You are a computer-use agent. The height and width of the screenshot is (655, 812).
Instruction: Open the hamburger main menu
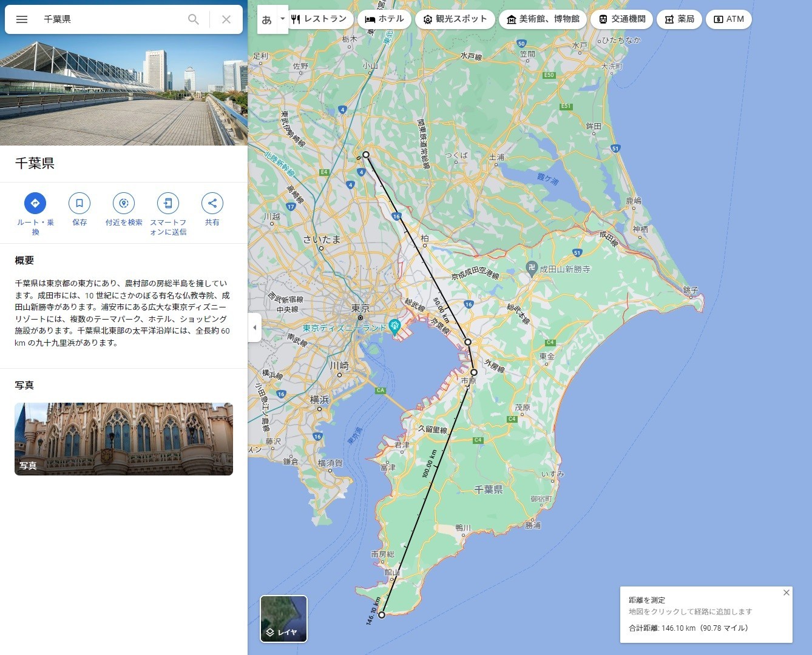coord(22,19)
